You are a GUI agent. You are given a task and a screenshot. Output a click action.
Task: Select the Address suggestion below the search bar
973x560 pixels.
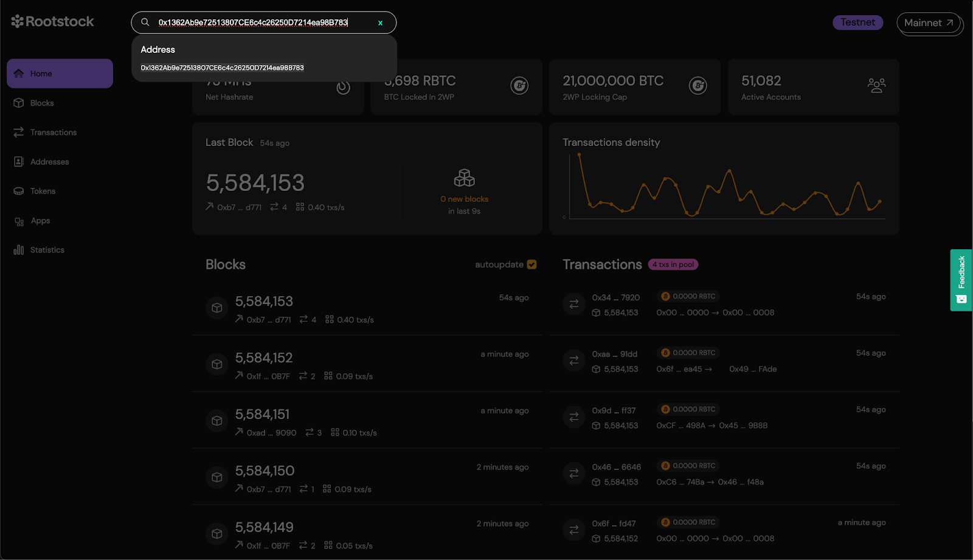coord(222,67)
